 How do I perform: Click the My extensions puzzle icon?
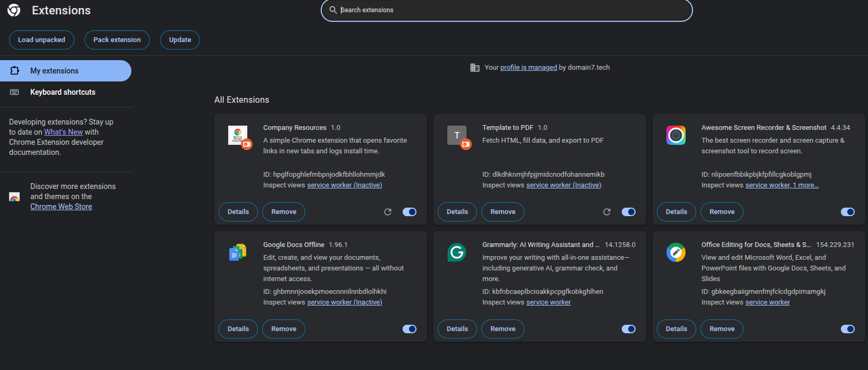pos(15,71)
